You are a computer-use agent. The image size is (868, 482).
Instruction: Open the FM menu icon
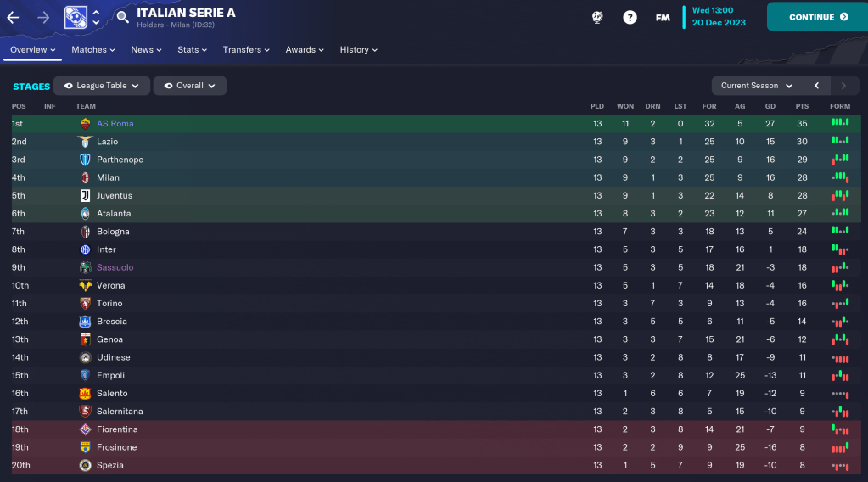pos(663,17)
